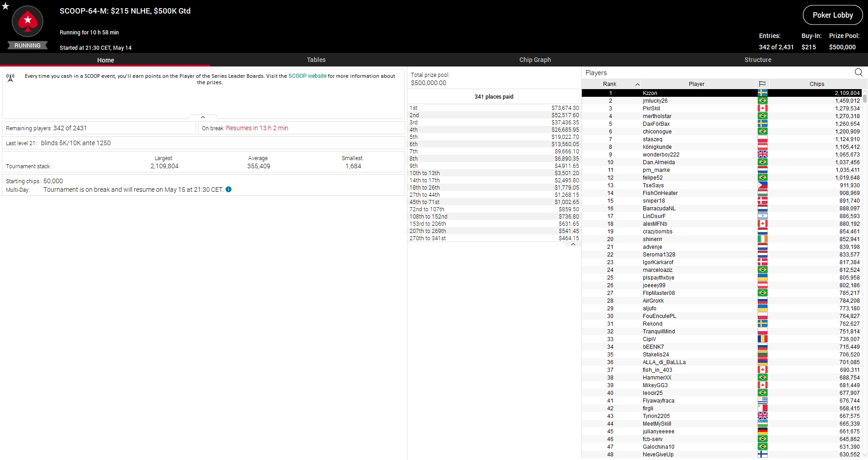Click the players list scrollbar thumb
The width and height of the screenshot is (868, 460).
point(865,98)
